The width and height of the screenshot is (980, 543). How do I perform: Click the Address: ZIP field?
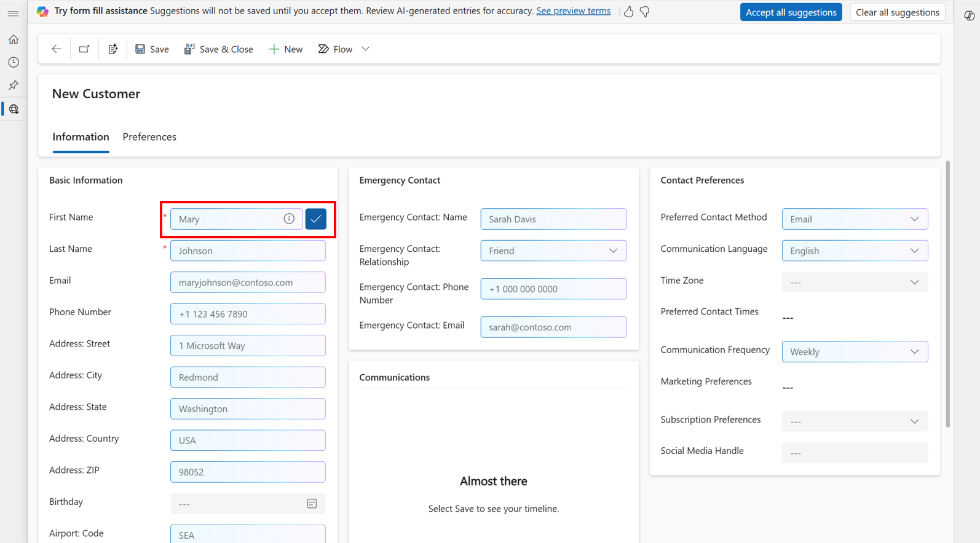tap(248, 472)
